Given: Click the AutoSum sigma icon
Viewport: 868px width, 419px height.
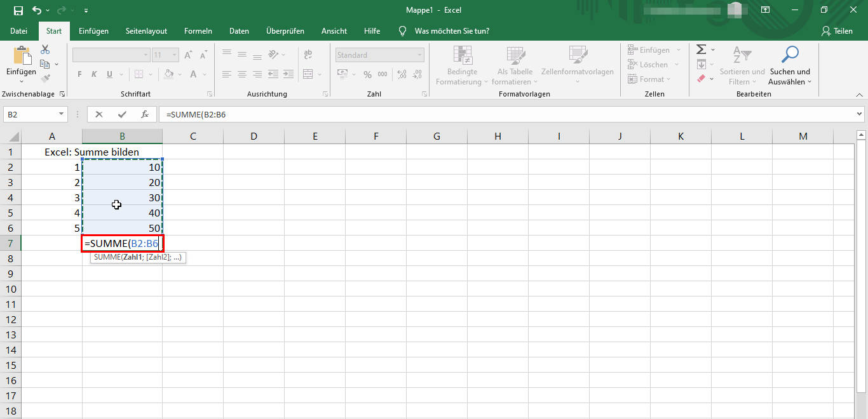Looking at the screenshot, I should pyautogui.click(x=702, y=50).
